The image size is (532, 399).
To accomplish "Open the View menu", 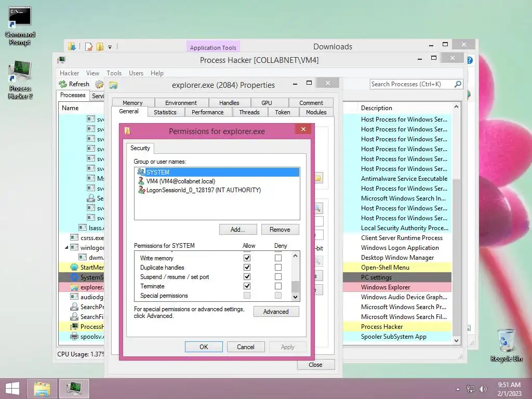I will 92,73.
